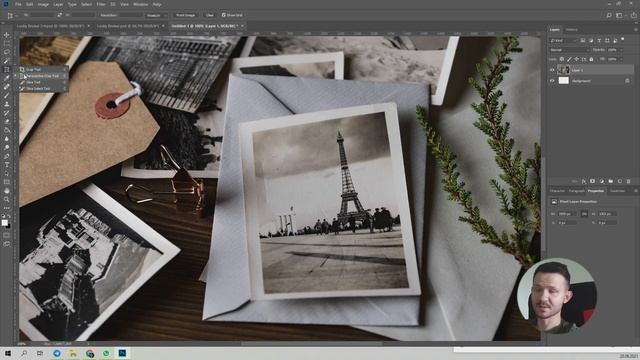This screenshot has height=360, width=640.
Task: Select the Lasso tool
Action: [7, 52]
